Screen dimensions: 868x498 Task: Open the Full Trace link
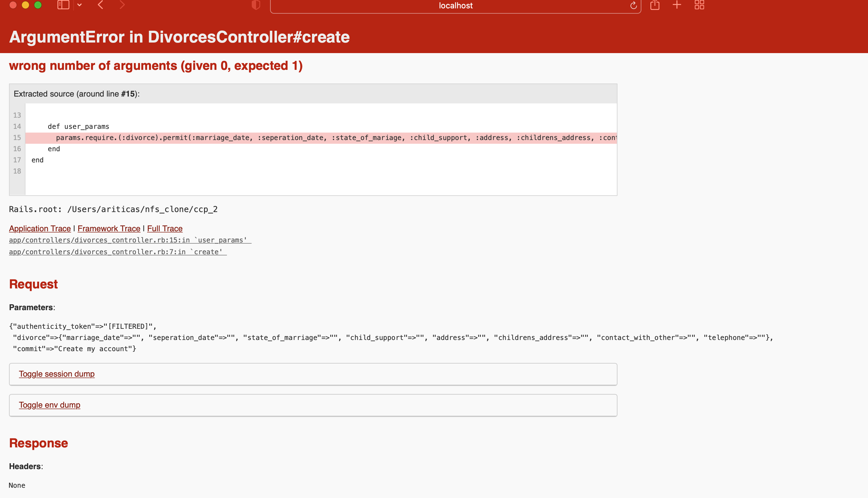pos(165,229)
